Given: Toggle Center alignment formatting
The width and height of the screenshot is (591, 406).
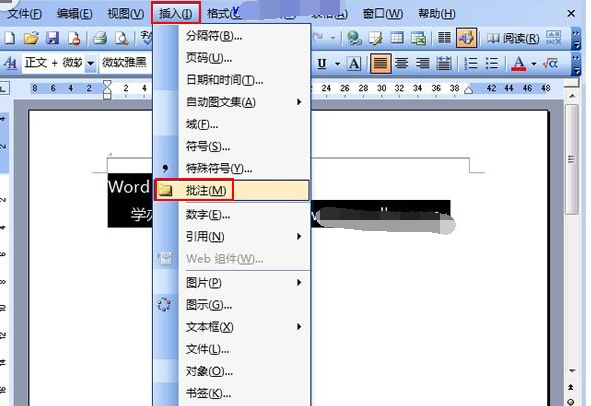Looking at the screenshot, I should [x=401, y=63].
